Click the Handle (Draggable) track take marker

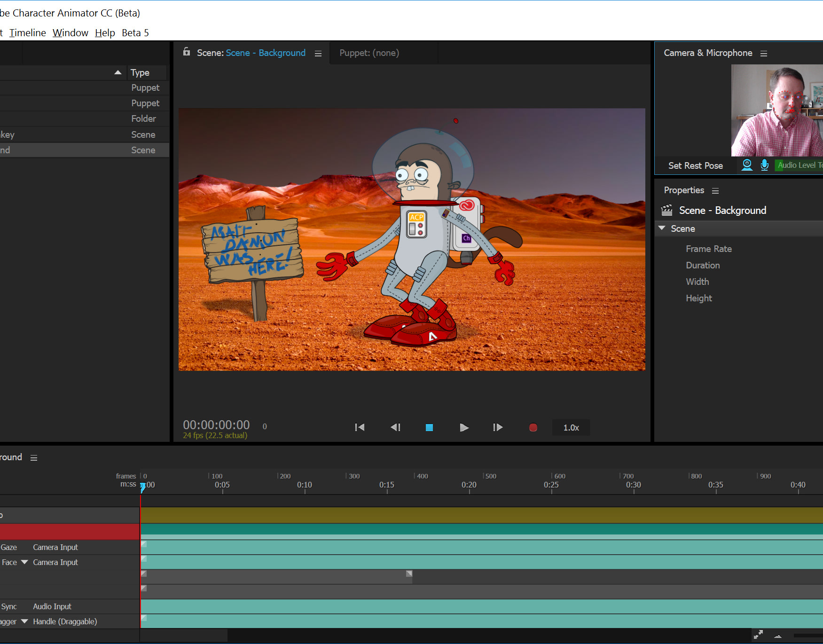point(144,618)
